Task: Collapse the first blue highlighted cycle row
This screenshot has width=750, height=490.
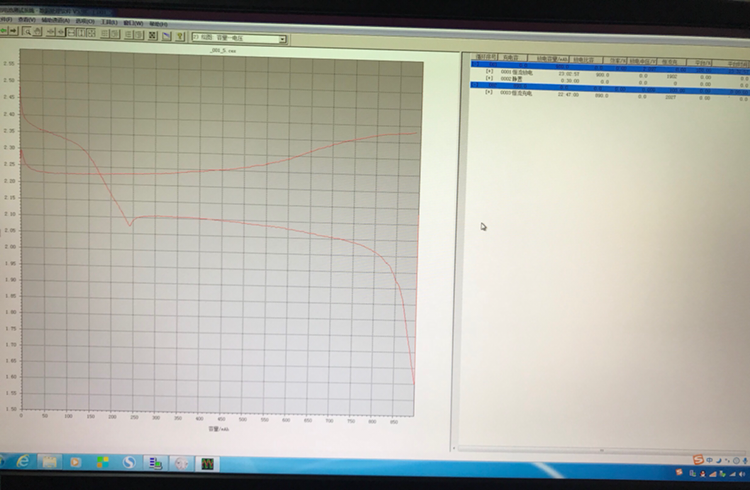Action: click(x=474, y=64)
